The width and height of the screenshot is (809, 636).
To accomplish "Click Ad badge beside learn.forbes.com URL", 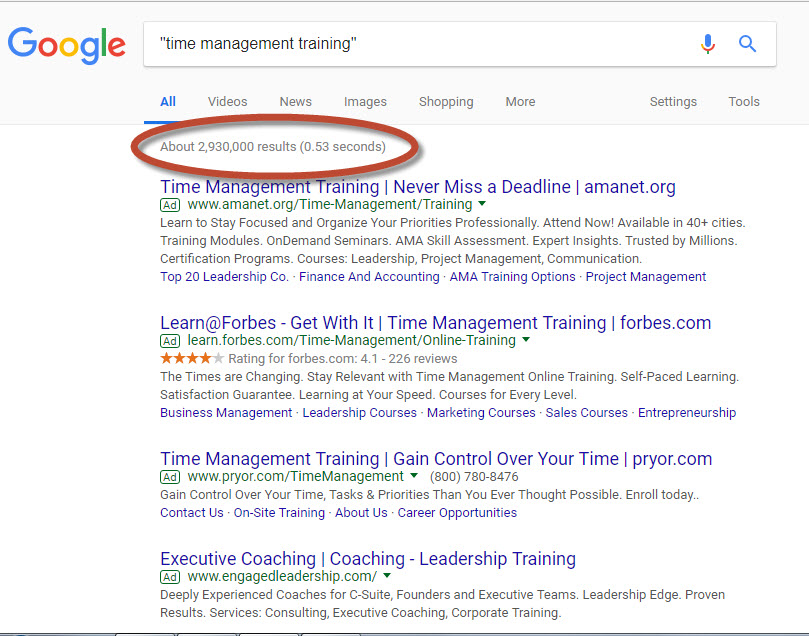I will [x=170, y=341].
